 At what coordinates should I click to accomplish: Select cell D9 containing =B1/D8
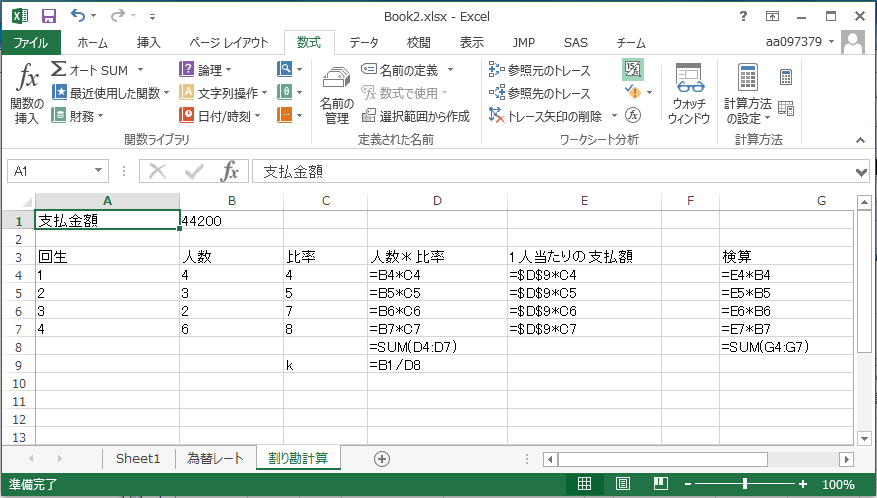coord(437,365)
